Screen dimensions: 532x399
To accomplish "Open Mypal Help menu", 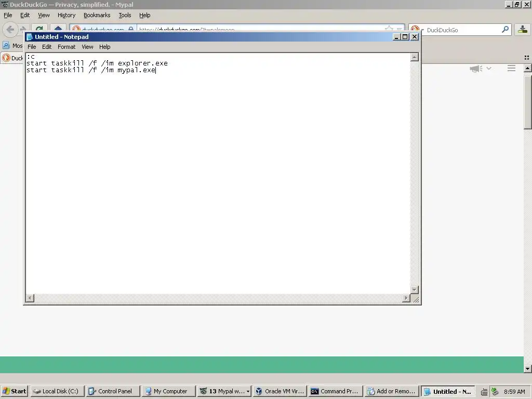I will pyautogui.click(x=145, y=15).
